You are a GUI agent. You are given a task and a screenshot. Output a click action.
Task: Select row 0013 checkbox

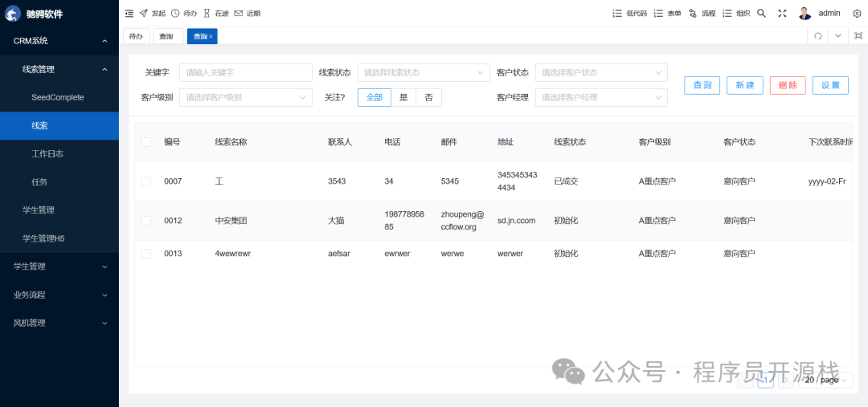click(146, 254)
